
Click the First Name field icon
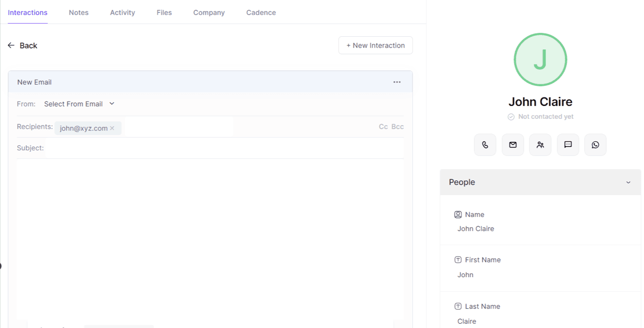[458, 260]
